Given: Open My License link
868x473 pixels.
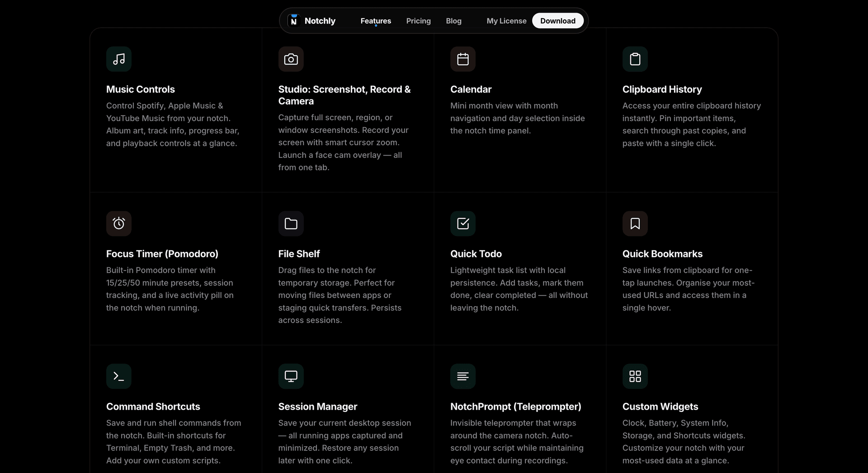Looking at the screenshot, I should [506, 21].
